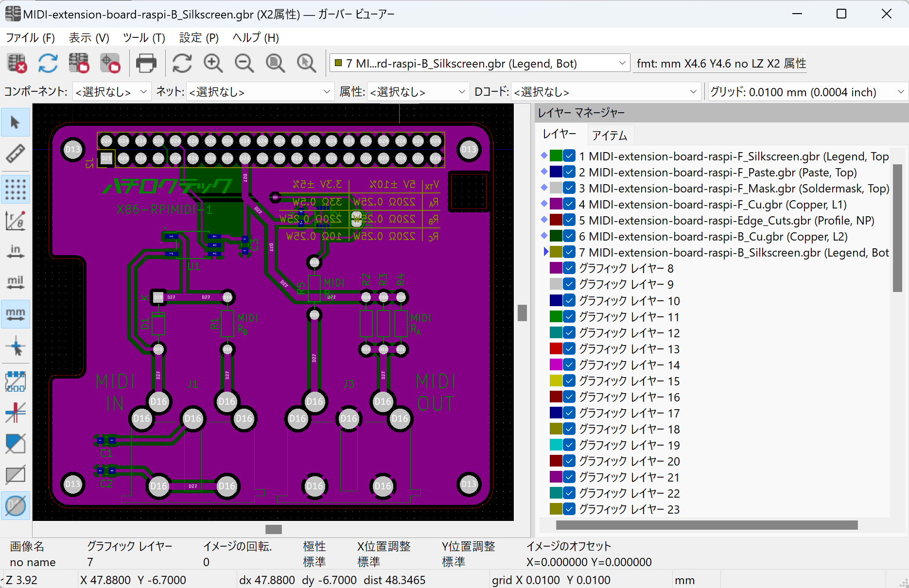Uncheck layer 6 B_Cu visibility

(x=569, y=236)
